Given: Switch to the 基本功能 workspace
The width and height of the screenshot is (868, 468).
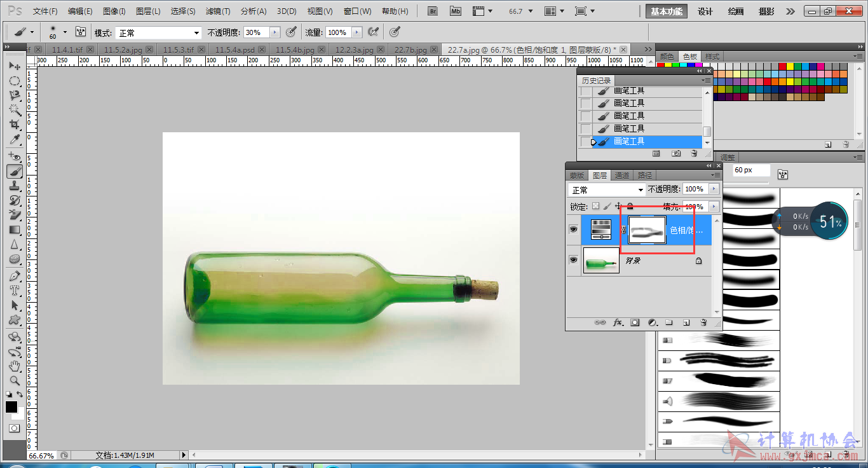Looking at the screenshot, I should (x=667, y=11).
